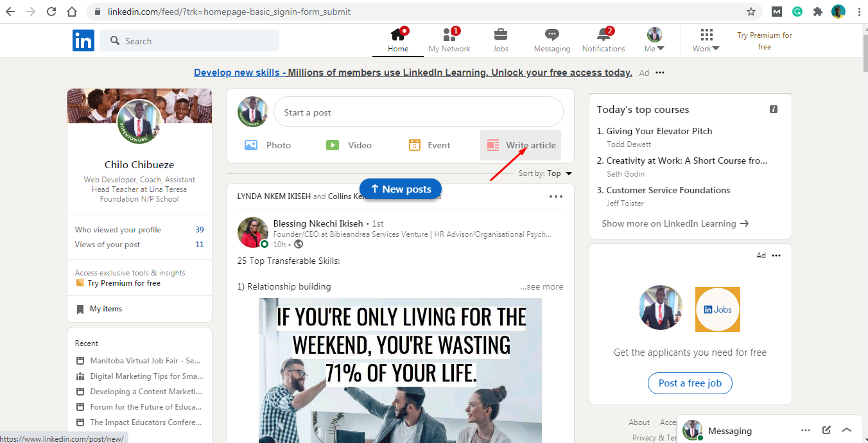Compose a new message in overlay
The image size is (868, 443).
(827, 430)
